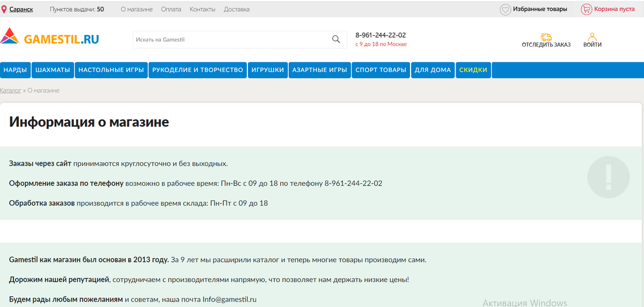This screenshot has width=644, height=307.
Task: Go to Оплата page
Action: click(x=171, y=9)
